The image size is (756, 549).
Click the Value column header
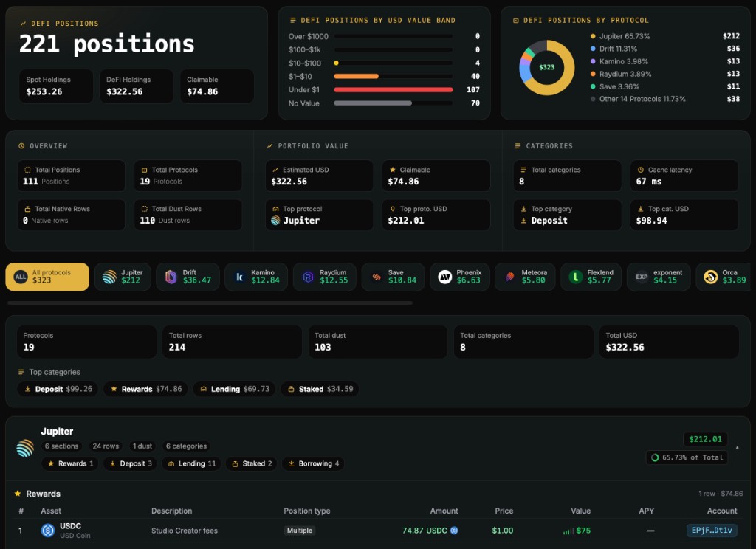click(x=580, y=511)
